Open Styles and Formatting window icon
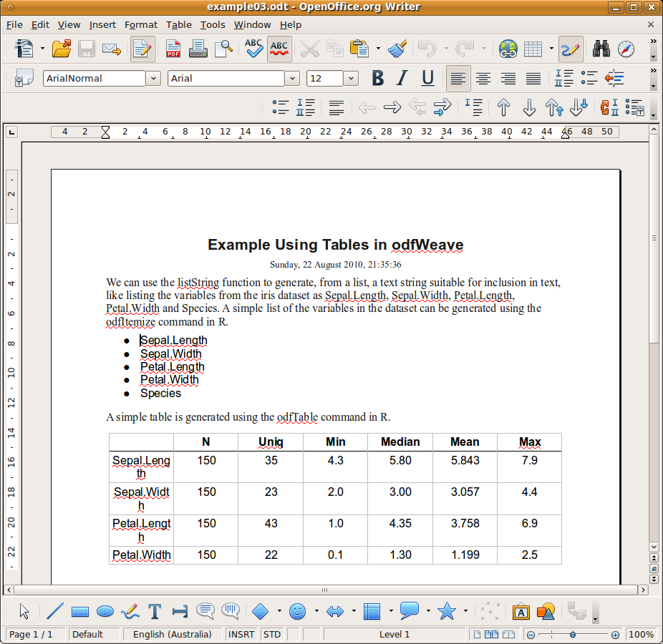The image size is (663, 644). click(x=24, y=78)
